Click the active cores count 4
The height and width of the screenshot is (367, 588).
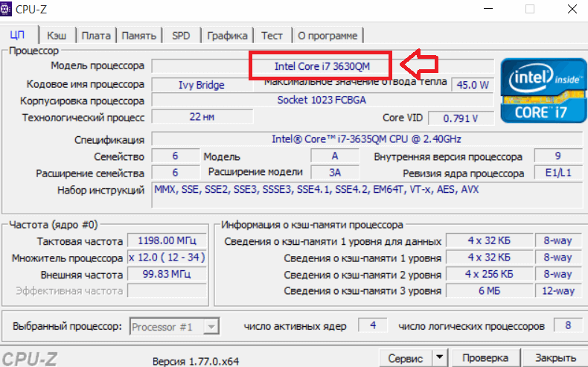[373, 325]
